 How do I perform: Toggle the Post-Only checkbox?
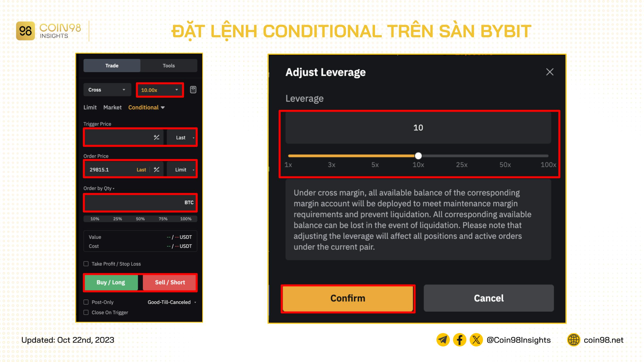click(86, 301)
